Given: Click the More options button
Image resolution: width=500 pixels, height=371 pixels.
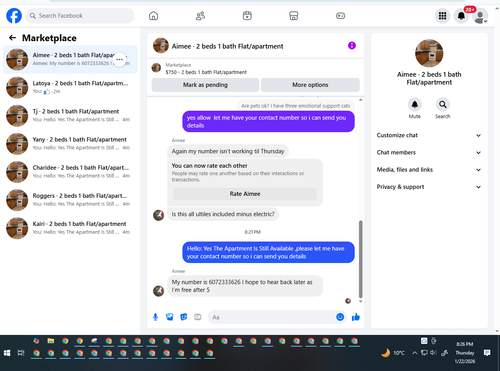Looking at the screenshot, I should point(310,85).
